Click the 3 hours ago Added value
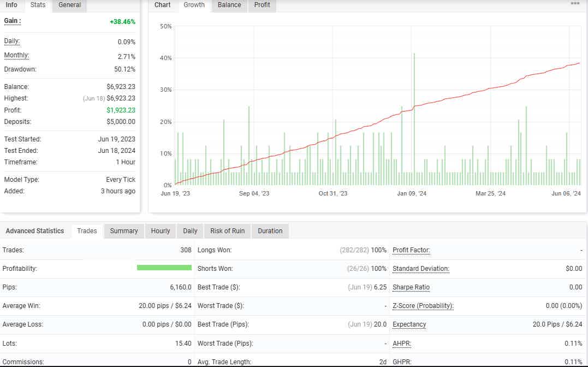The height and width of the screenshot is (367, 588). coord(118,191)
